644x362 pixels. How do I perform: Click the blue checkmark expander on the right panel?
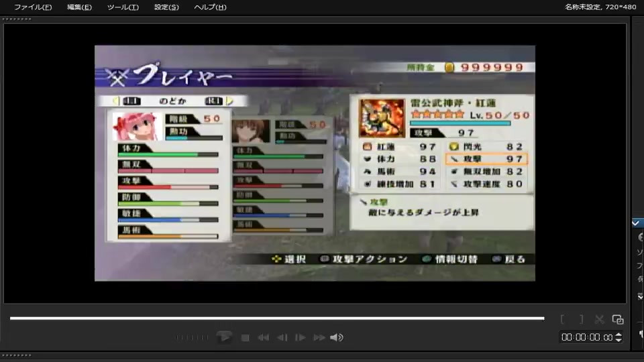coord(636,223)
